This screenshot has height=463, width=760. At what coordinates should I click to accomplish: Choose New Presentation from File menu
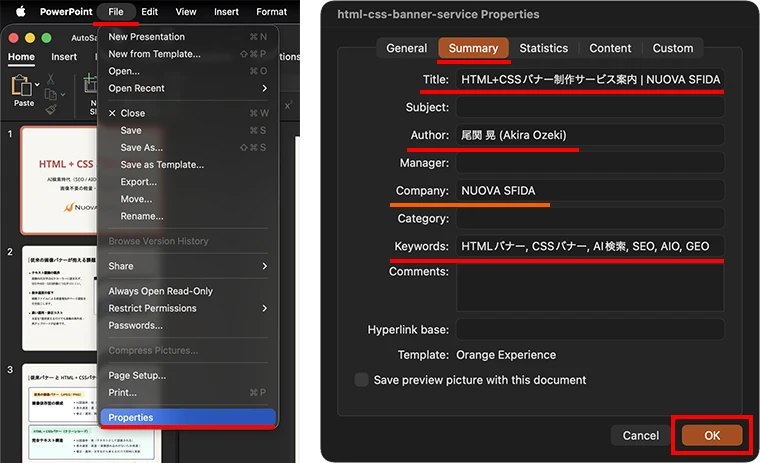(x=188, y=37)
